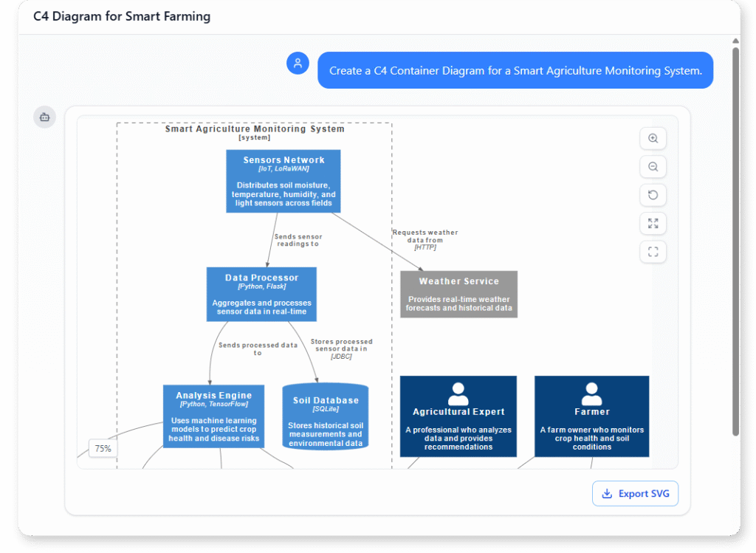Select the Soil Database cylinder

[325, 417]
